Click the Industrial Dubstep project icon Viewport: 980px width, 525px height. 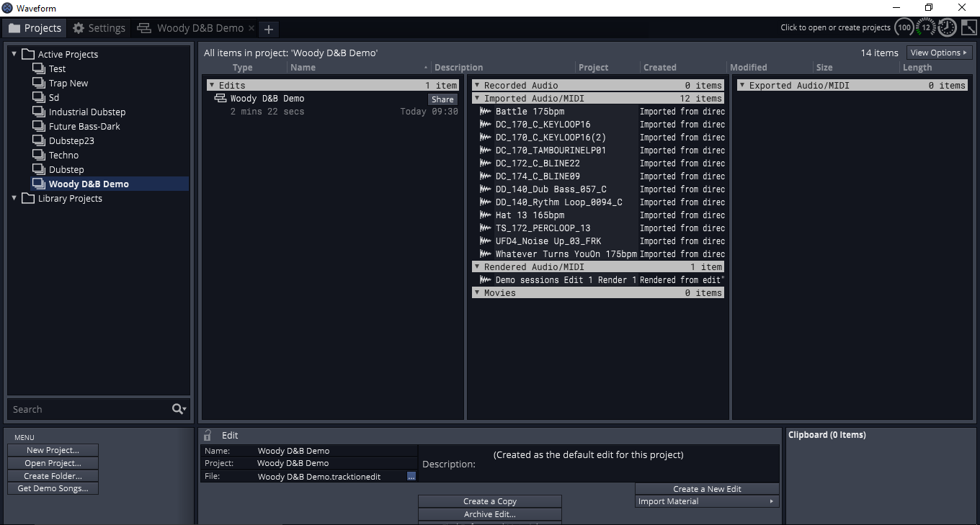coord(39,112)
